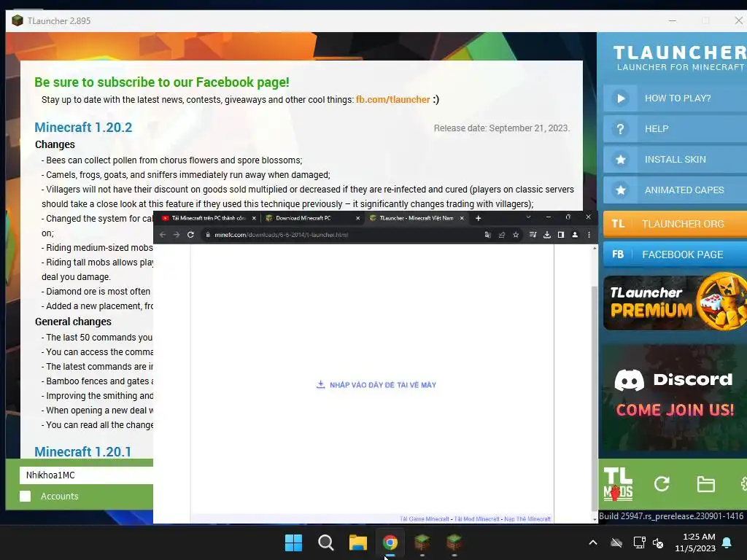Click the Nhikhoa1MC username field
The height and width of the screenshot is (560, 747).
tap(86, 475)
